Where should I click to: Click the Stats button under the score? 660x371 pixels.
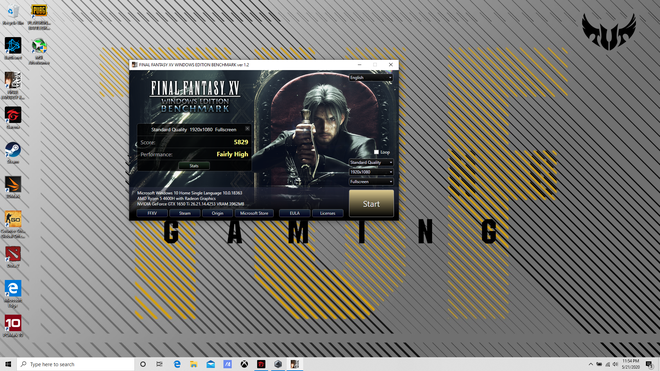tap(194, 166)
